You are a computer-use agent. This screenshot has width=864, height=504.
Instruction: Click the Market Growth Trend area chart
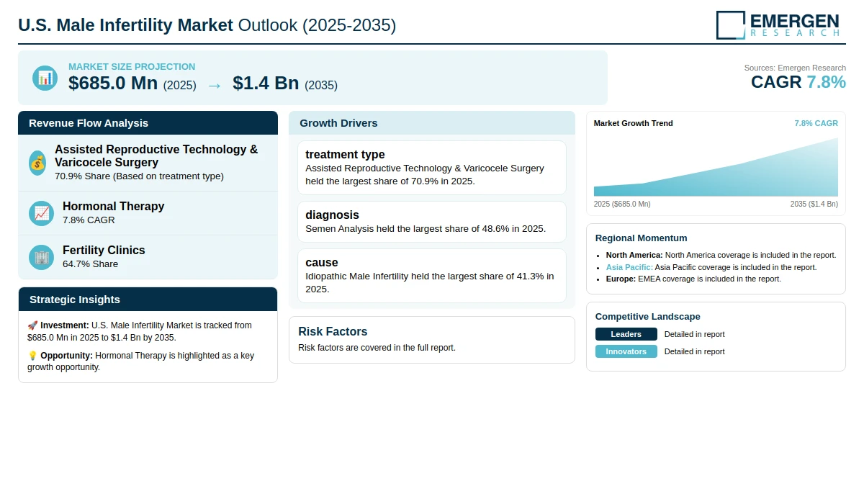click(x=716, y=167)
